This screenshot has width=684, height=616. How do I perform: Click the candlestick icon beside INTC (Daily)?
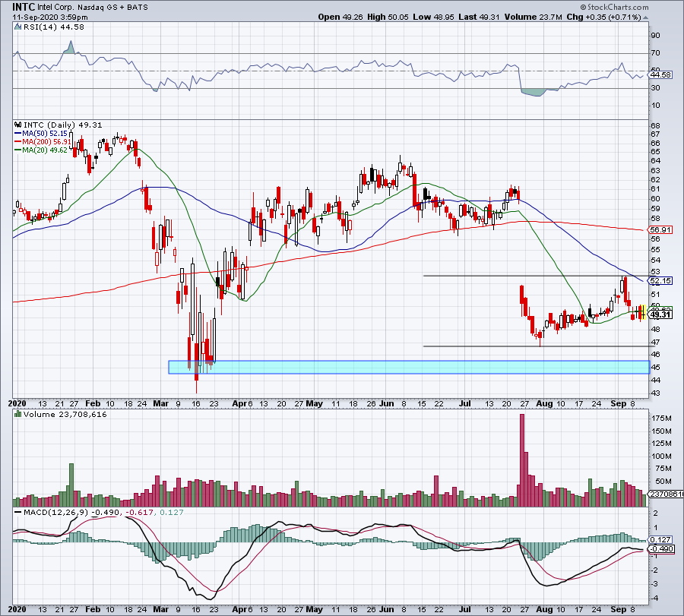(17, 125)
